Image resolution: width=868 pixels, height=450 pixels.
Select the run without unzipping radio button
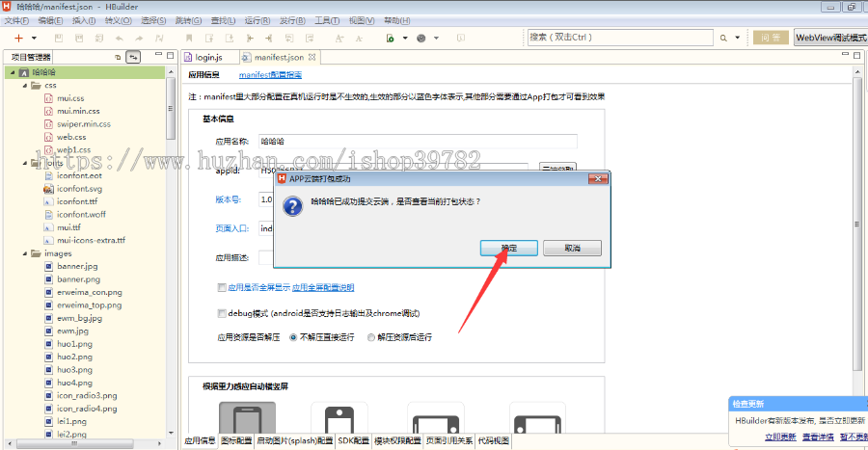pyautogui.click(x=293, y=337)
